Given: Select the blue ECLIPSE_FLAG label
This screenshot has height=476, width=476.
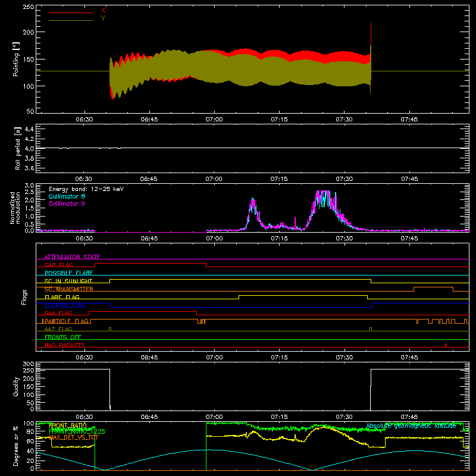Looking at the screenshot, I should pyautogui.click(x=65, y=305).
